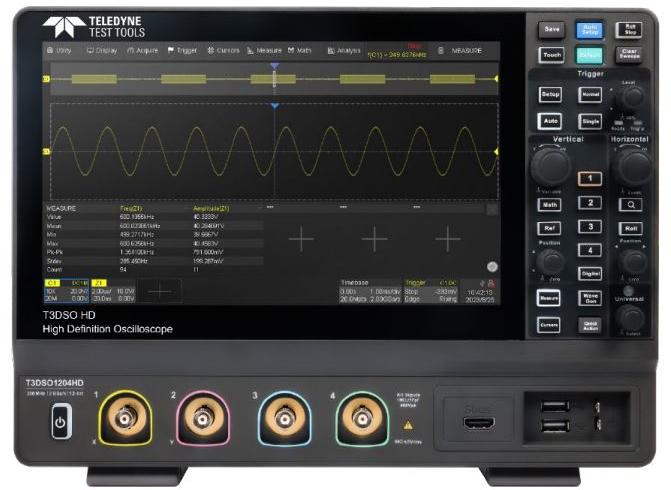Tap the round gray floating button on screen
The image size is (671, 490).
coord(492,267)
